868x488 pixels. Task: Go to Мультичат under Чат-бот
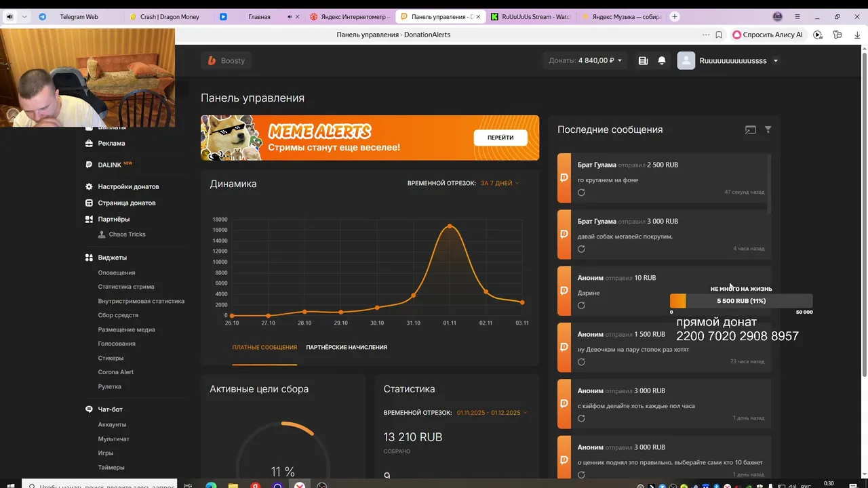point(113,439)
